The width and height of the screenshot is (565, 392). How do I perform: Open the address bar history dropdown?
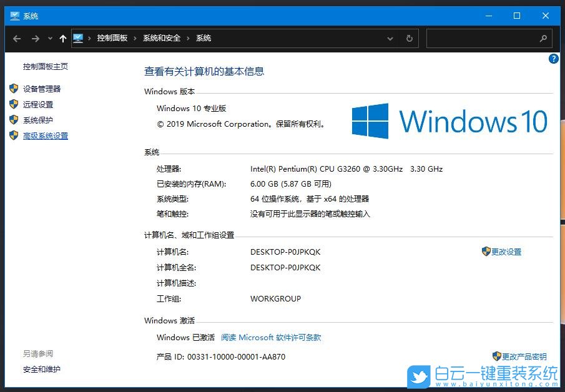[390, 38]
